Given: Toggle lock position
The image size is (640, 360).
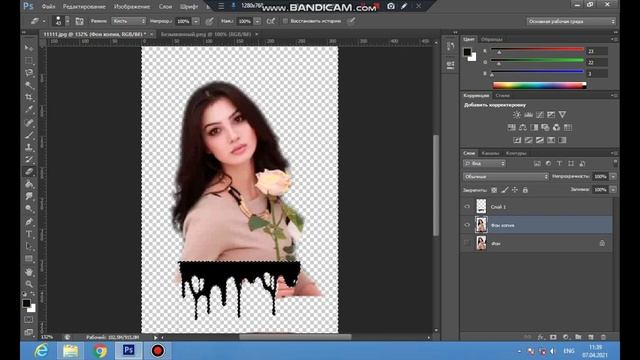Looking at the screenshot, I should tap(515, 190).
